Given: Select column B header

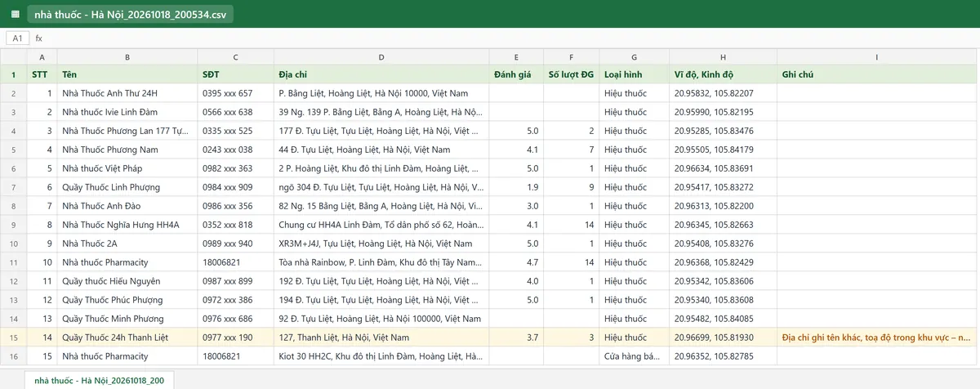Looking at the screenshot, I should [127, 57].
